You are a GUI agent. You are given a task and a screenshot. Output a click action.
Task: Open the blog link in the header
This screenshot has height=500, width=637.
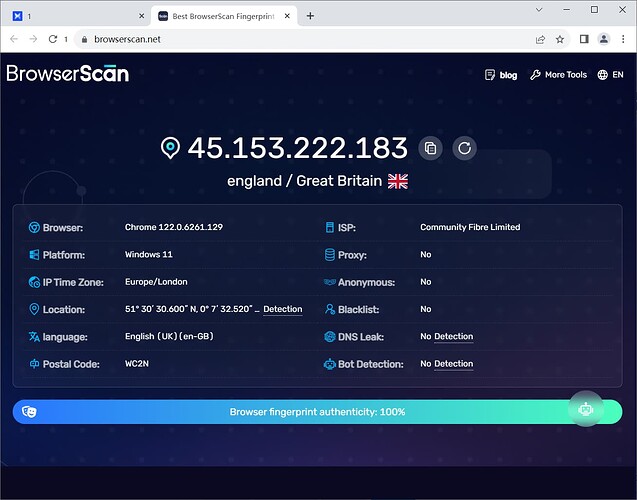pos(501,75)
